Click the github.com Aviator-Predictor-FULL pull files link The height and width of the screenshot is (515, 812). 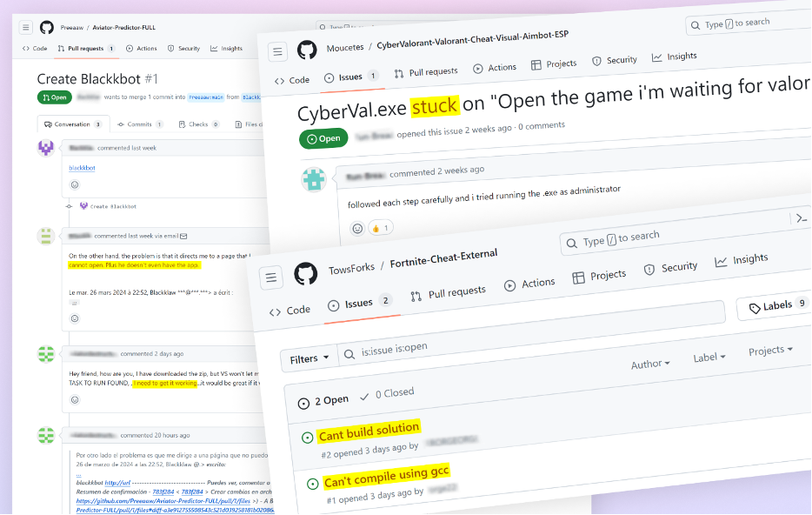(x=163, y=501)
